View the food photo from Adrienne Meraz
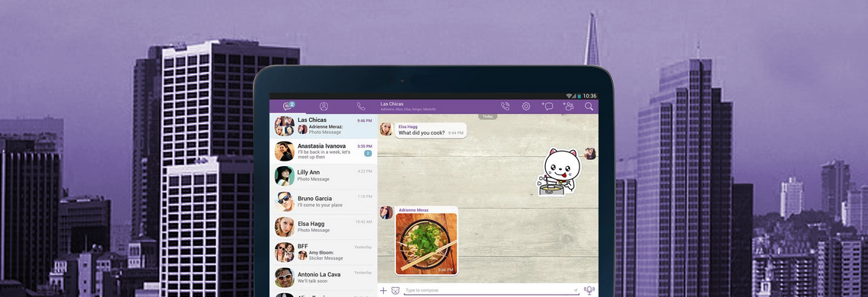868x297 pixels. 426,244
